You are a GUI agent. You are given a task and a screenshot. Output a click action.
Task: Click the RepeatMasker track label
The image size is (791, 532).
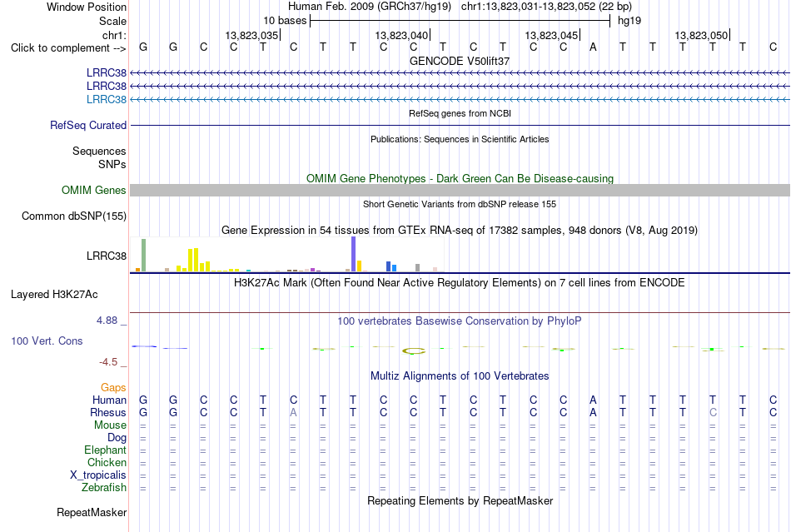point(92,512)
